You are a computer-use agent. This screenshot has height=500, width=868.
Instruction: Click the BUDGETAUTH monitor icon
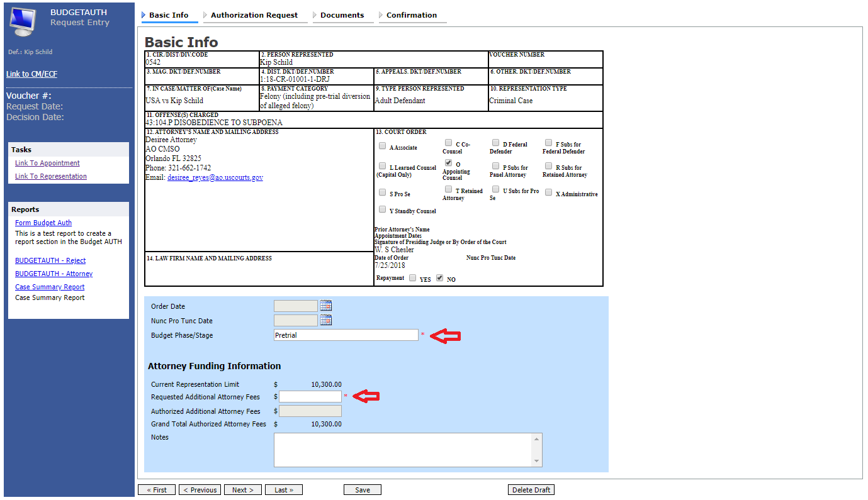click(24, 22)
